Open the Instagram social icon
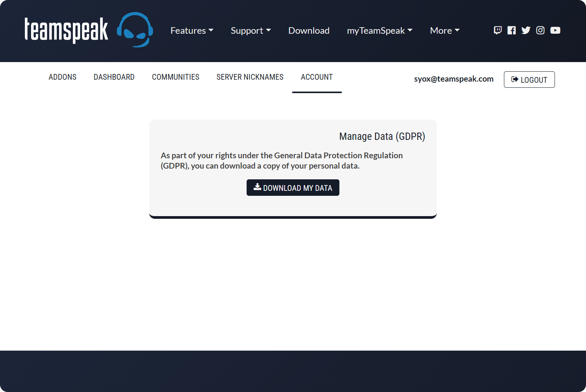Viewport: 586px width, 392px height. tap(540, 30)
